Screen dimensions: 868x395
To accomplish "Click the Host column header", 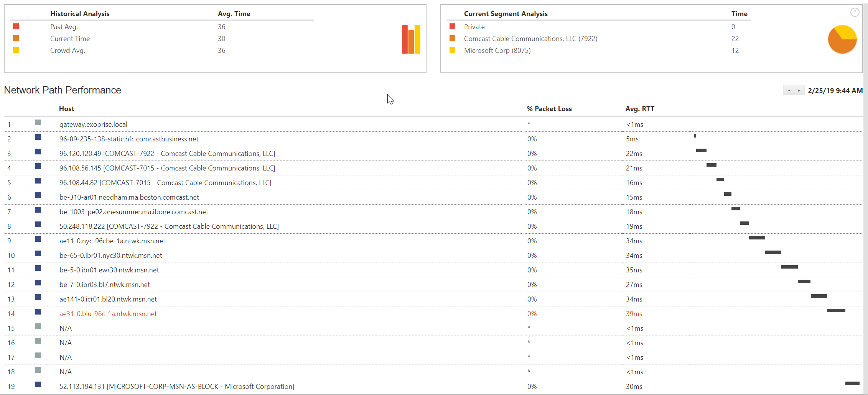I will click(x=67, y=109).
